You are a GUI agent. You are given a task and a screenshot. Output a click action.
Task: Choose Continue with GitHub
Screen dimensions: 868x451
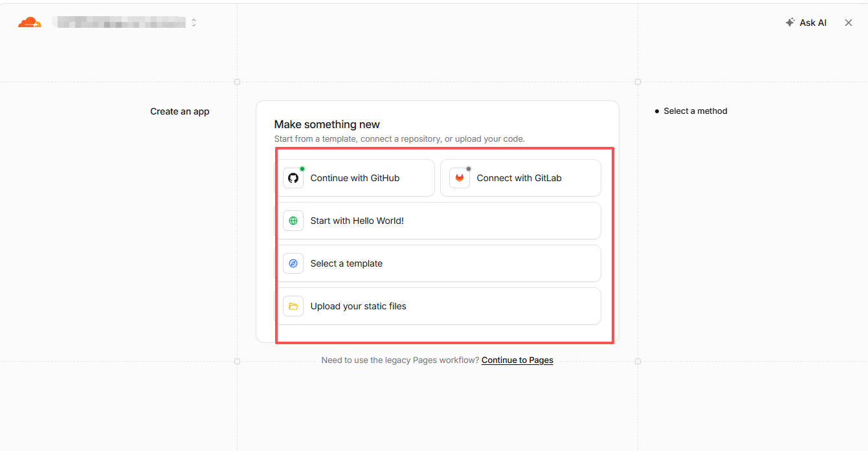click(x=355, y=178)
